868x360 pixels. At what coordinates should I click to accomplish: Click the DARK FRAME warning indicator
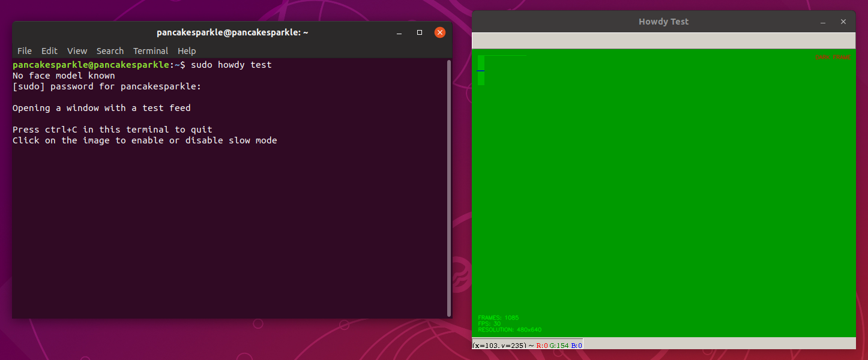[x=834, y=57]
